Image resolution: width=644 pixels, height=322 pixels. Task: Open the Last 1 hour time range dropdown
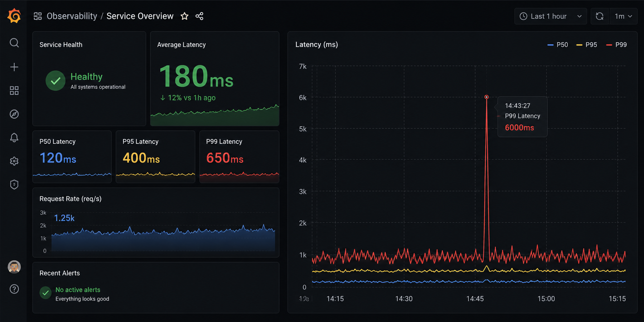point(550,16)
